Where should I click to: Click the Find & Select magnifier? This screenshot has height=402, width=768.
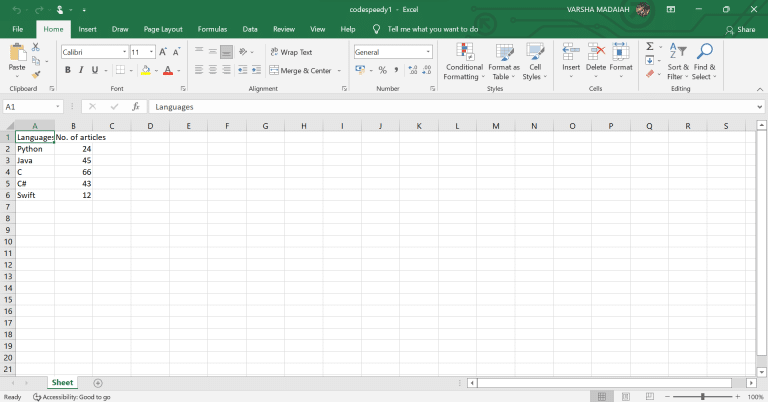coord(704,62)
